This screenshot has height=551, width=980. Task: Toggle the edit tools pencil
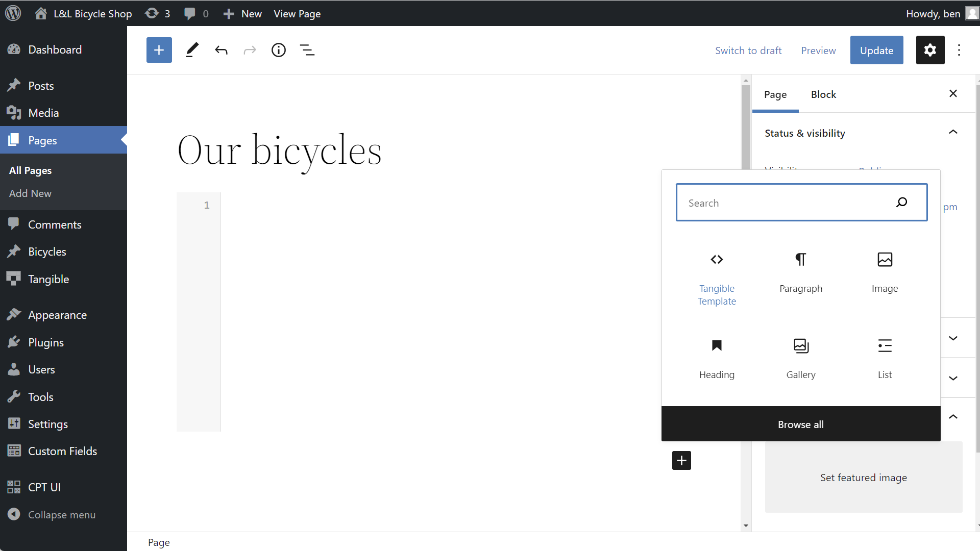192,50
